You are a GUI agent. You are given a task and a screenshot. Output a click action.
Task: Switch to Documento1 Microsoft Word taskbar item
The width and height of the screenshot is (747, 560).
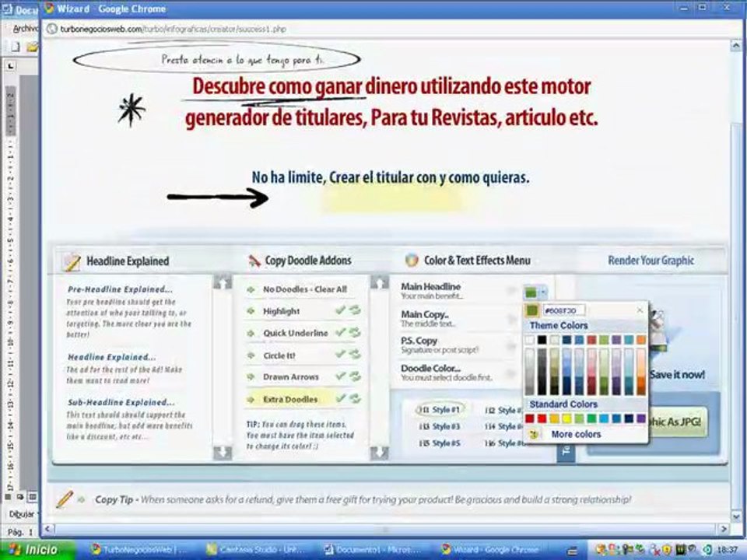pos(373,550)
